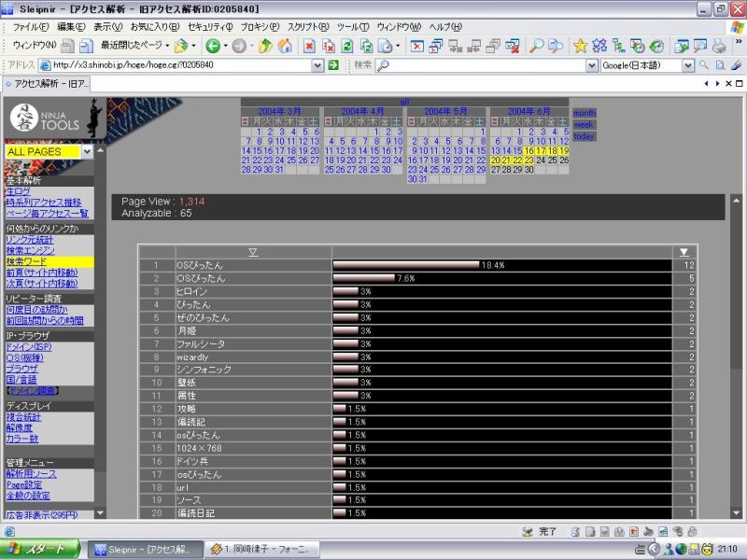Open the back button history arrow
747x560 pixels.
pyautogui.click(x=225, y=46)
